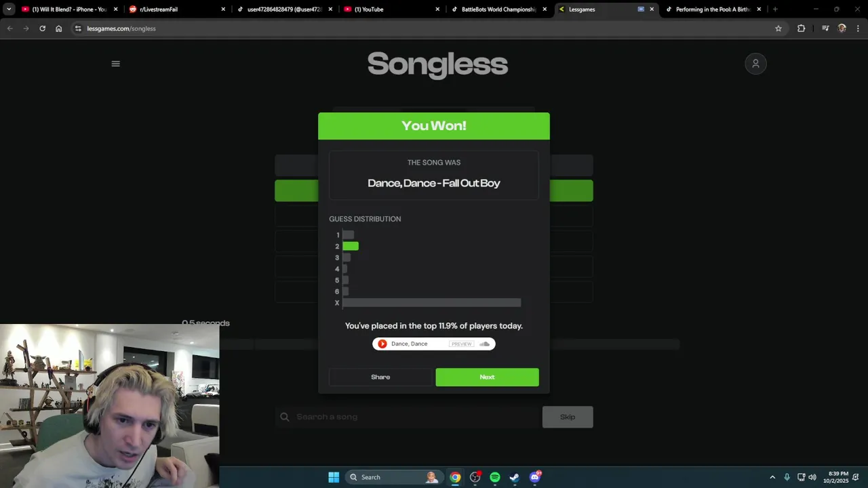View site information for lessgames.com
The height and width of the screenshot is (488, 868).
[78, 28]
